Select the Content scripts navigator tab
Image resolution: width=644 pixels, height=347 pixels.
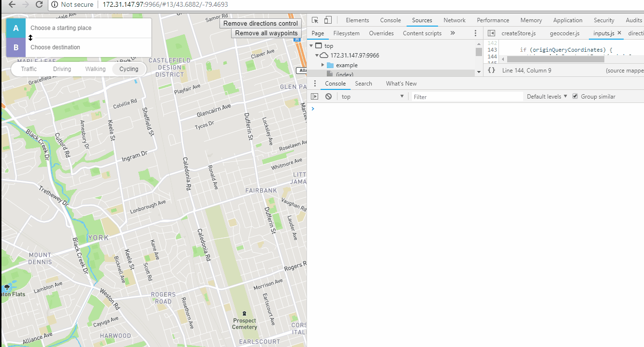pyautogui.click(x=422, y=33)
